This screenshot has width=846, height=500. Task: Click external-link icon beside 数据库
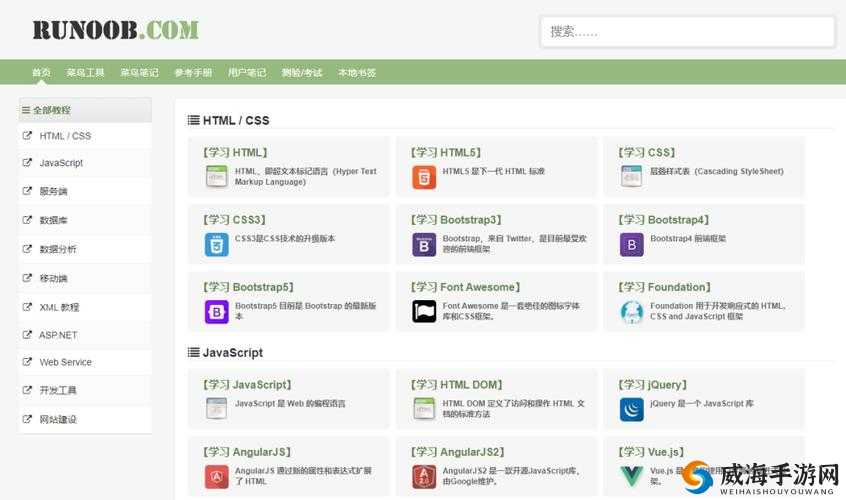tap(27, 220)
